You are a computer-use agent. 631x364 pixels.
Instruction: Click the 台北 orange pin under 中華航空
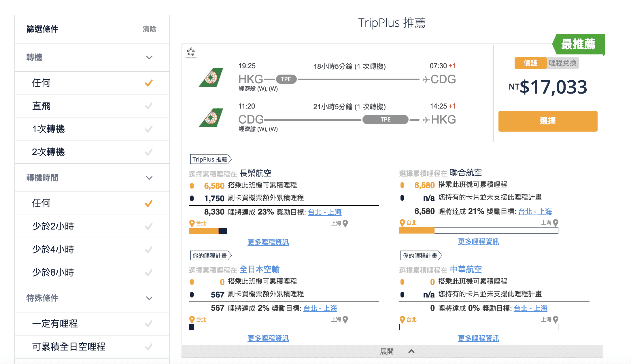tap(402, 320)
